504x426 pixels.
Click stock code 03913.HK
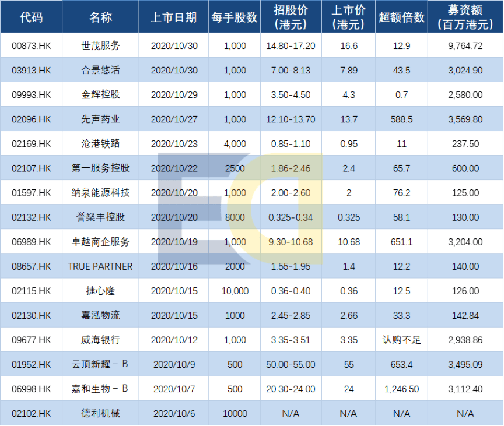(31, 71)
